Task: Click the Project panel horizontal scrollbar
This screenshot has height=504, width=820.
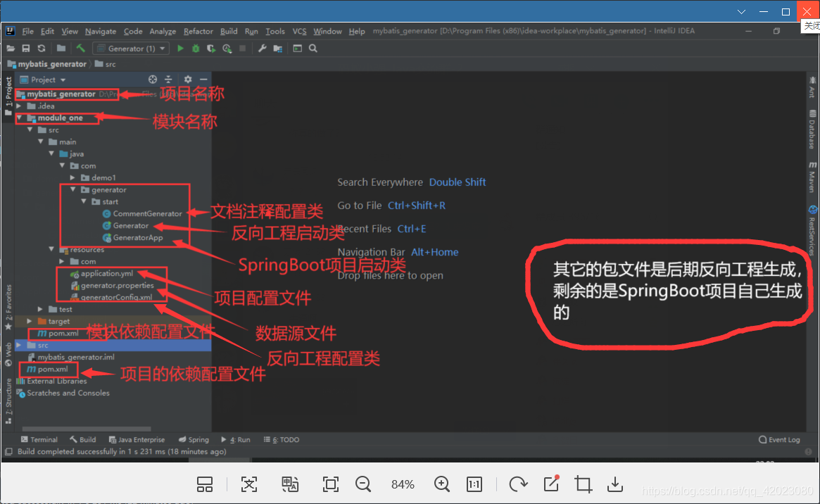Action: pyautogui.click(x=87, y=429)
